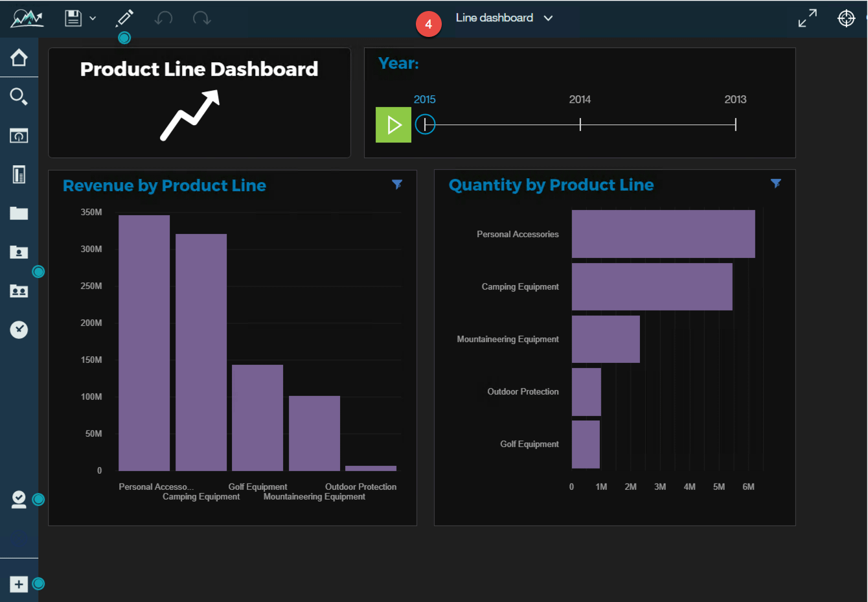Select 2015 on the year slider handle
Image resolution: width=868 pixels, height=602 pixels.
click(426, 124)
